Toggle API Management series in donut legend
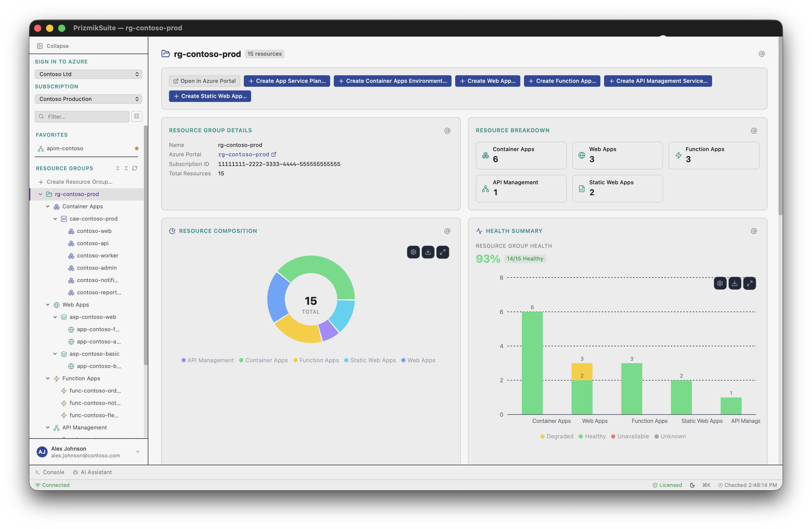 [207, 360]
